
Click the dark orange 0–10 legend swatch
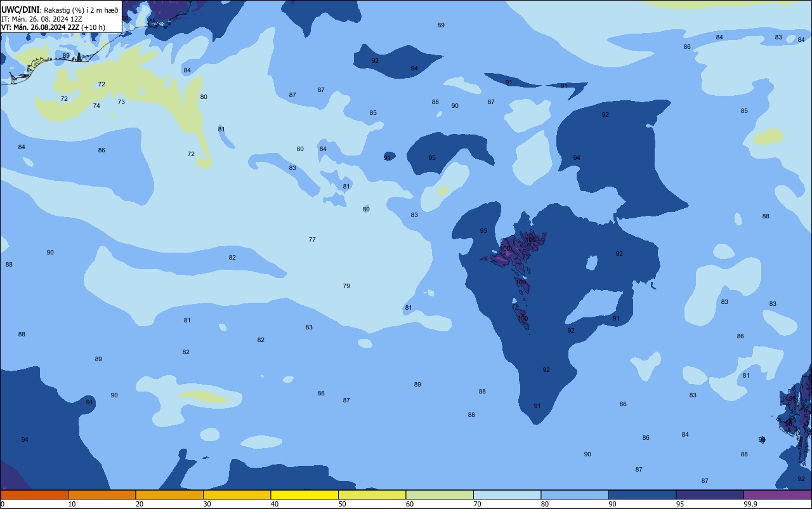[34, 494]
